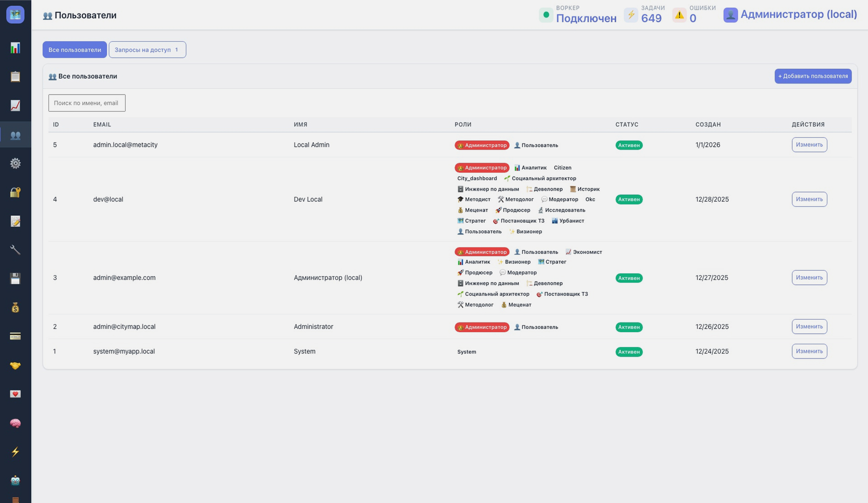Open the gear settings sidebar icon
Screen dimensions: 868x503
point(16,163)
